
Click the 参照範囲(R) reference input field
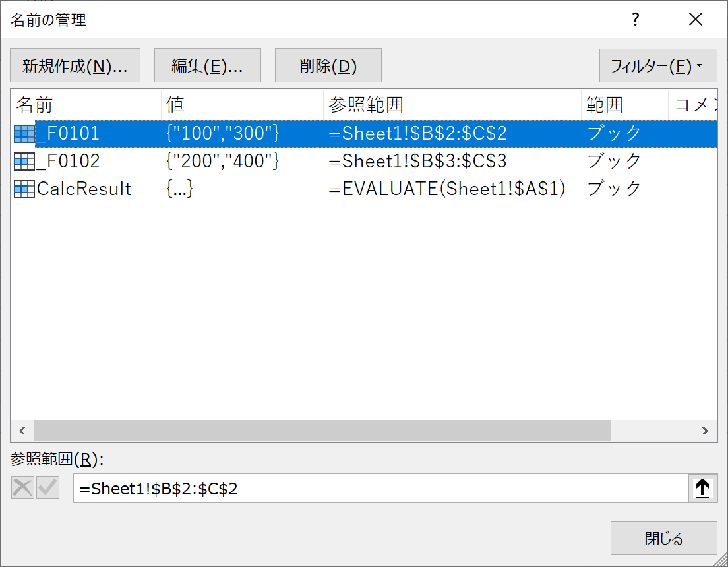(380, 488)
